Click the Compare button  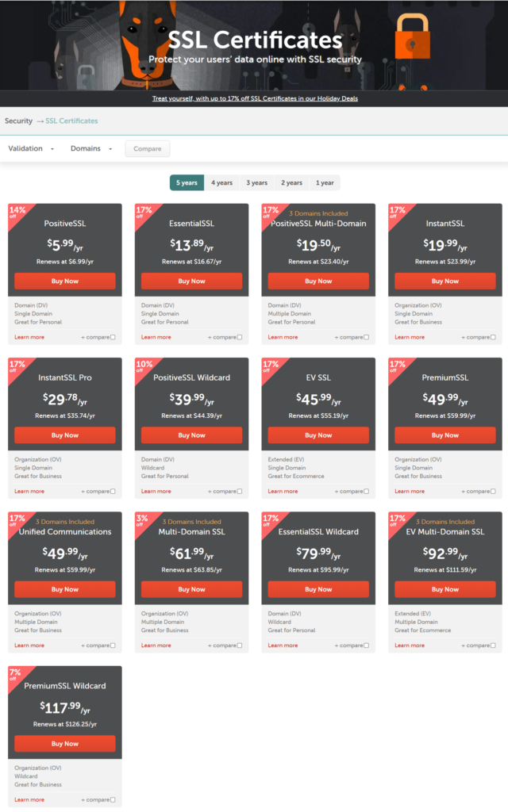148,148
